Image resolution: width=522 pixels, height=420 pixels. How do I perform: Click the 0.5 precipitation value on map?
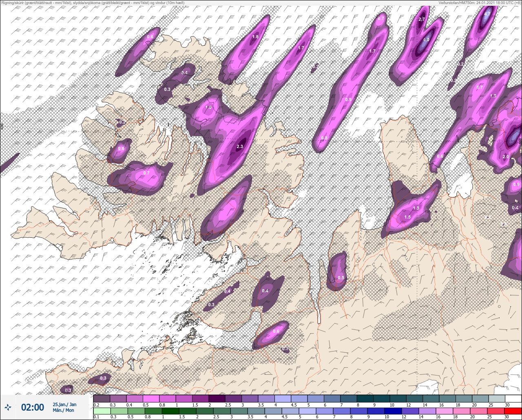point(341,278)
